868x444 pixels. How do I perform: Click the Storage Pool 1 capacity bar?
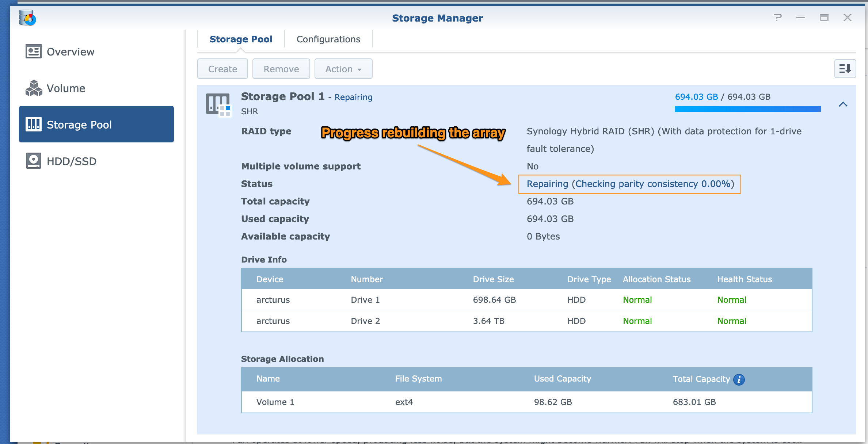pos(748,109)
